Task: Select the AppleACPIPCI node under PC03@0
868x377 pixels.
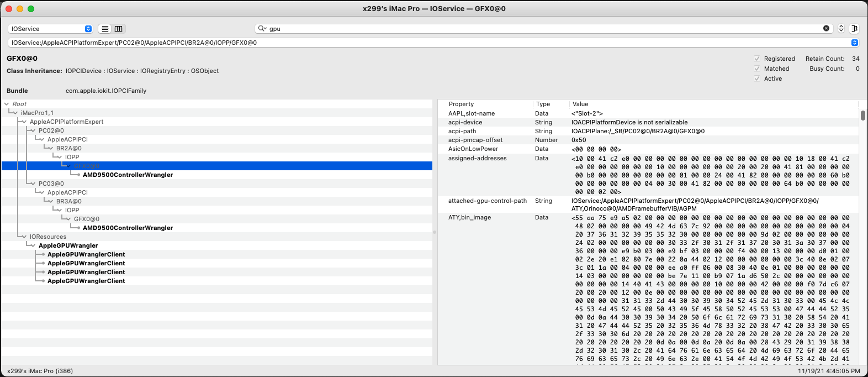Action: [67, 192]
